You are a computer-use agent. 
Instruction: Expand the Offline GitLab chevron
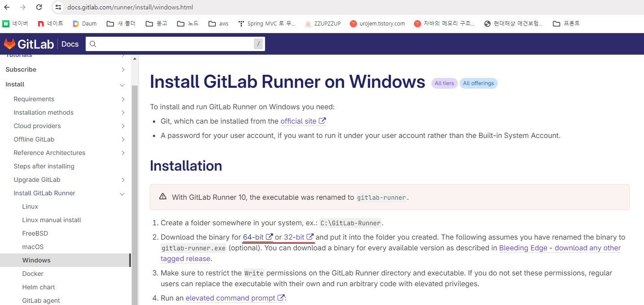[x=123, y=139]
